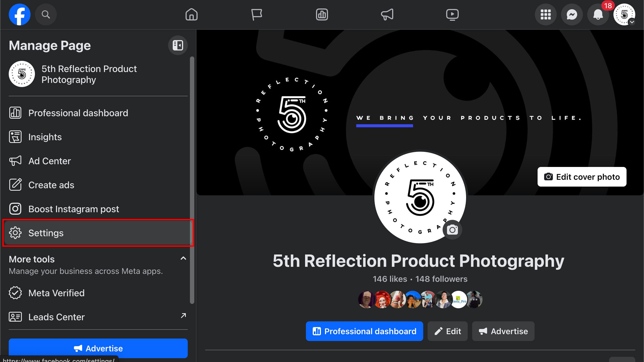Open the search magnifier icon
The height and width of the screenshot is (362, 644).
pyautogui.click(x=46, y=14)
